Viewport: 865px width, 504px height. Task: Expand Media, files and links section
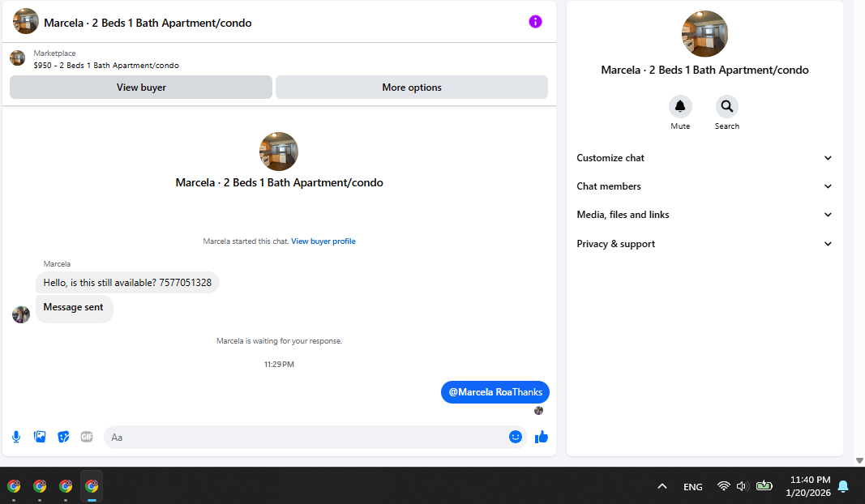(x=704, y=215)
